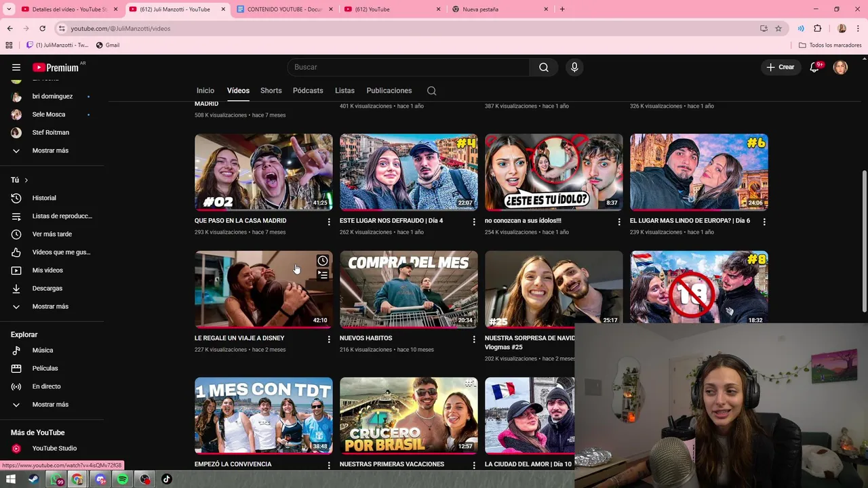Open options for NUEVOS HABITOS video
This screenshot has height=488, width=868.
tap(474, 339)
